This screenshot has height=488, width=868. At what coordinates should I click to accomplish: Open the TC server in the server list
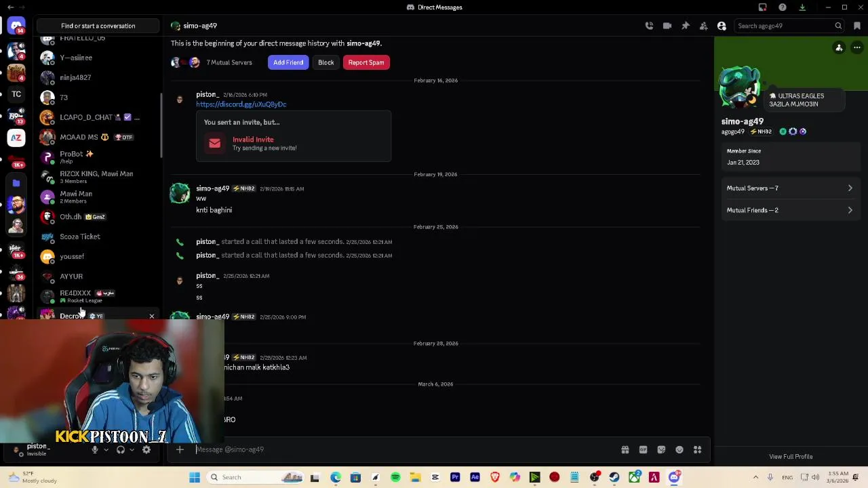click(16, 94)
